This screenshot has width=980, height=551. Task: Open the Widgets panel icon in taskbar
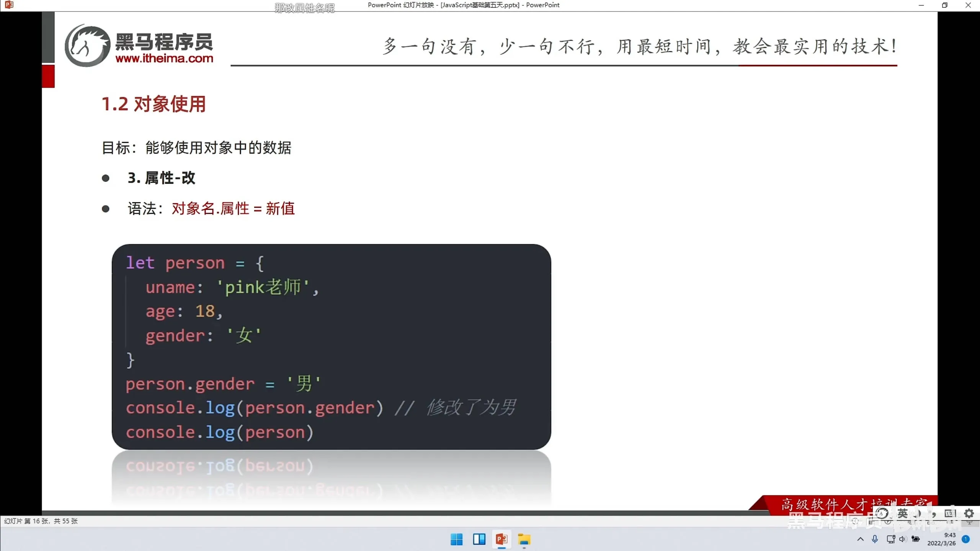coord(479,539)
